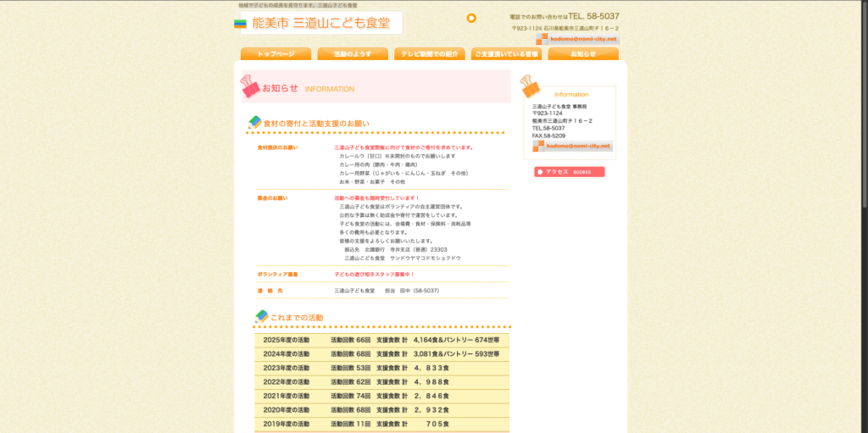Click kodomo@nomi-city.net email in the header

(583, 39)
